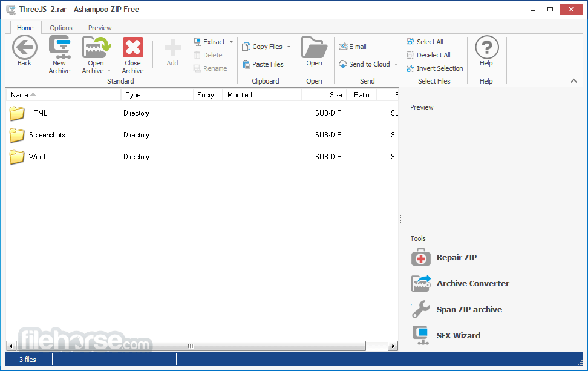The height and width of the screenshot is (371, 588).
Task: Click the Extract button
Action: coord(210,42)
